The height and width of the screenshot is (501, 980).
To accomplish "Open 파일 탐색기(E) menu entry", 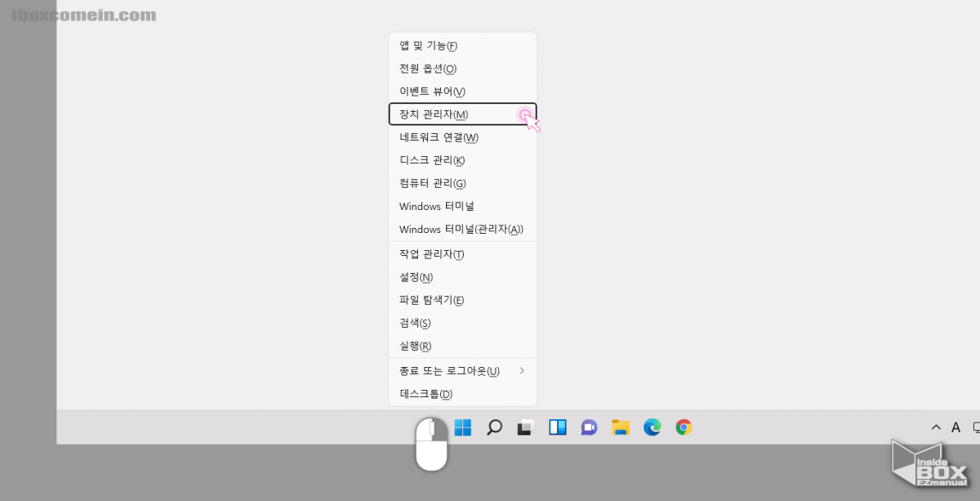I will click(462, 300).
